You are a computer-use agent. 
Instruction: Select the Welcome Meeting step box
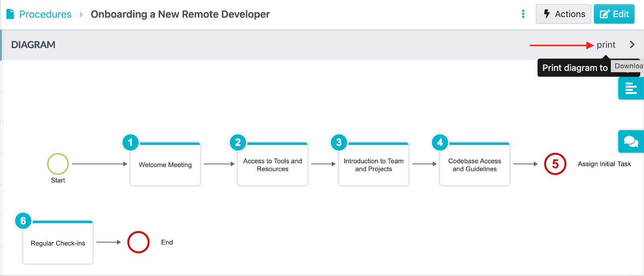coord(165,165)
